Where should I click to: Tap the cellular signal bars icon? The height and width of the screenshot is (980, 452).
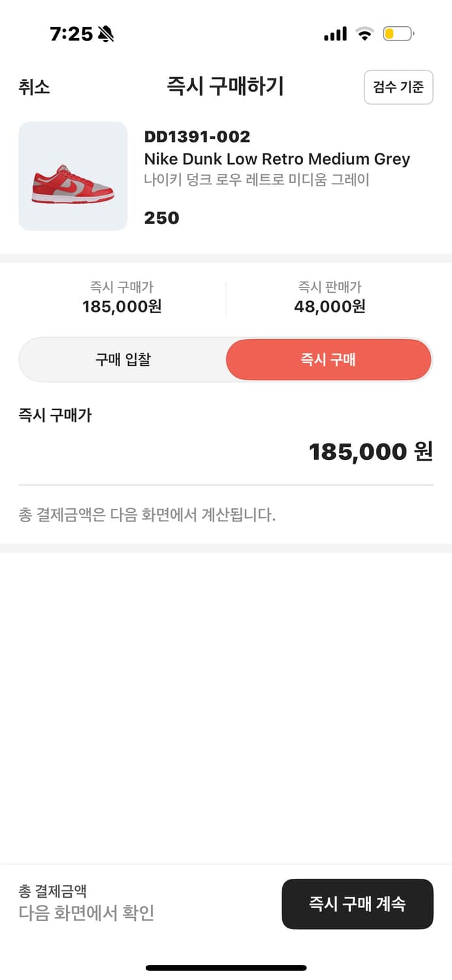[334, 34]
